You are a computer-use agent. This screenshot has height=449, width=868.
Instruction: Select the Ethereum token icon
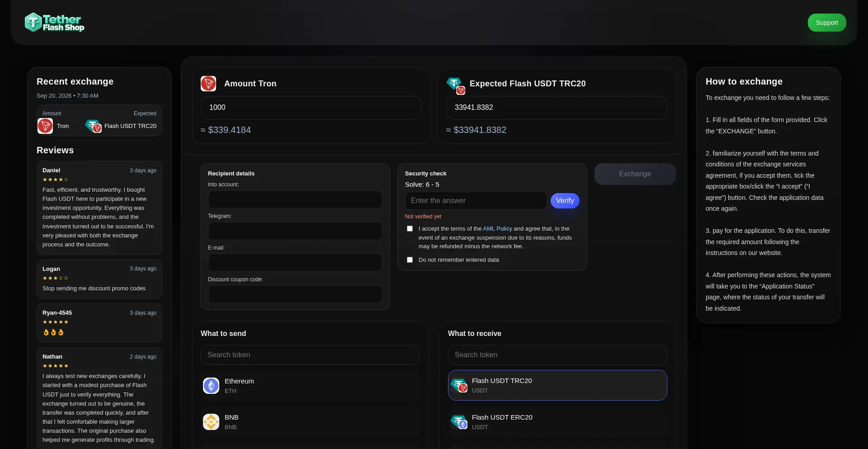(211, 386)
